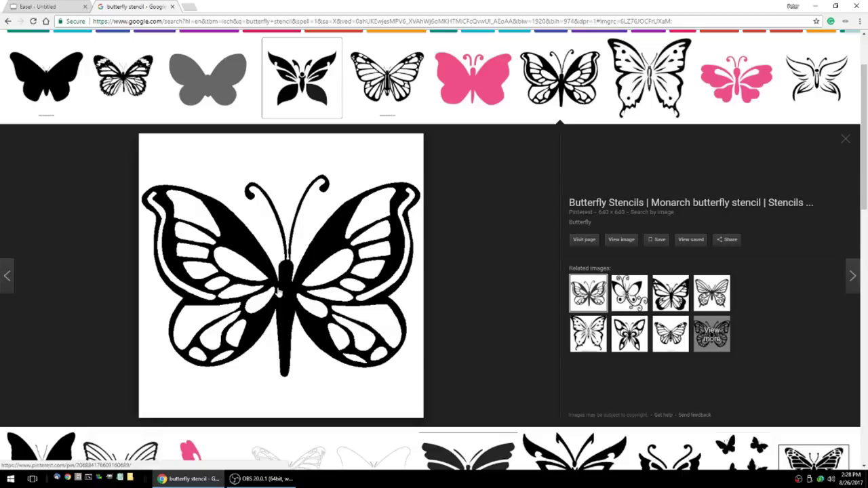The width and height of the screenshot is (868, 488).
Task: Open Task View on the taskbar
Action: pos(32,479)
